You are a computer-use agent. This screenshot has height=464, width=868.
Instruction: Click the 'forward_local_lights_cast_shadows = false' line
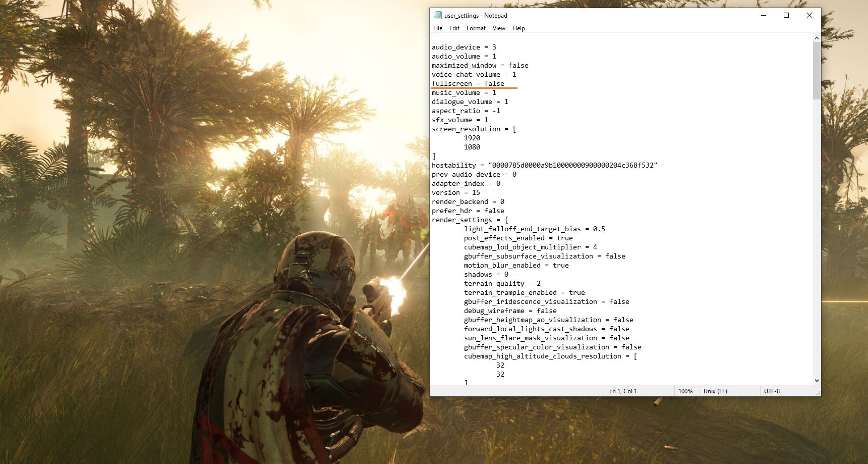click(547, 329)
